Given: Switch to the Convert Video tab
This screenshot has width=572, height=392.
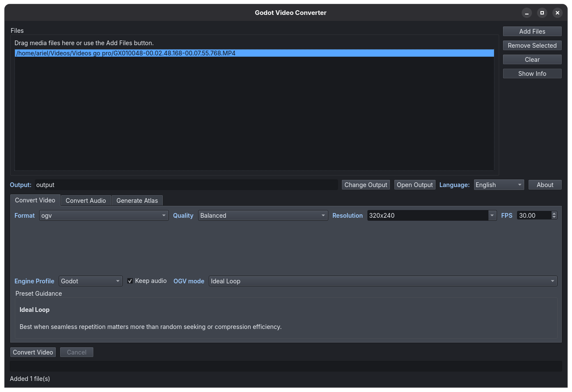Looking at the screenshot, I should [x=35, y=200].
